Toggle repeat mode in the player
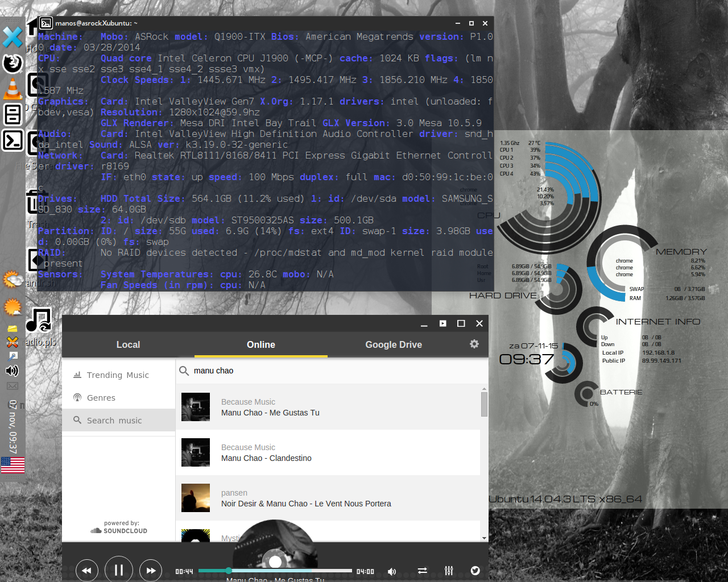The image size is (728, 582). click(x=422, y=571)
